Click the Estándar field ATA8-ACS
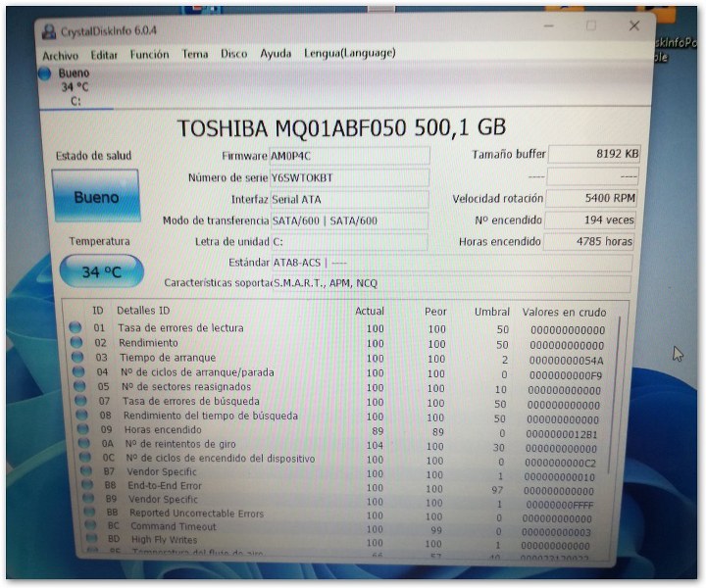 coord(452,263)
